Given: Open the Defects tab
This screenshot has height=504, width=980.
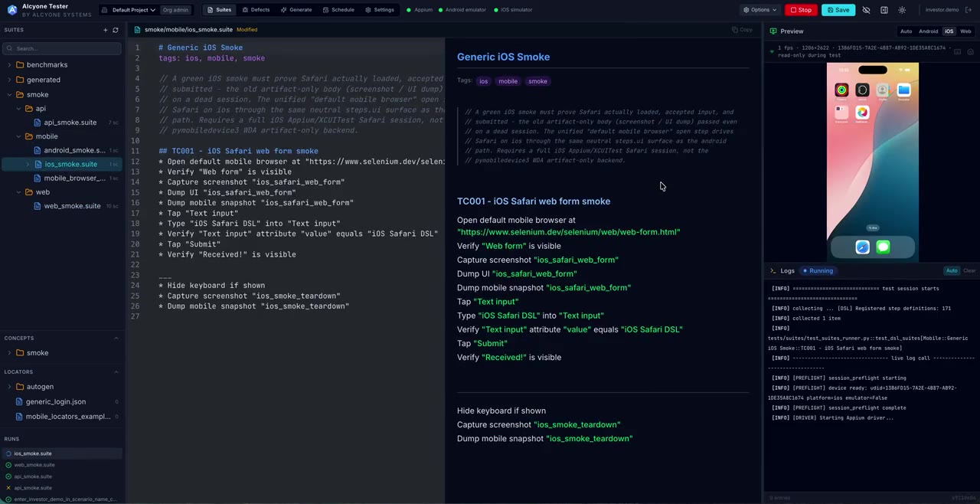Looking at the screenshot, I should (256, 10).
